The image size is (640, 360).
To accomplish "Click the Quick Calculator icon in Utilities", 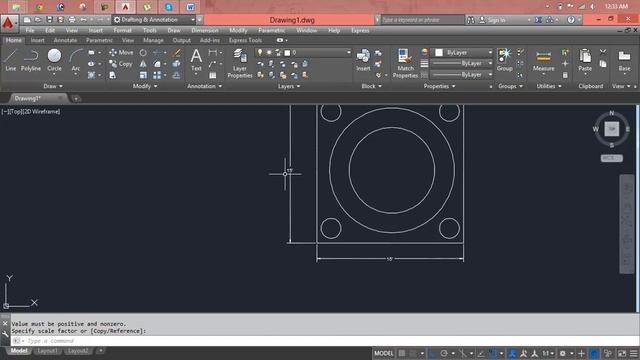I will (565, 75).
